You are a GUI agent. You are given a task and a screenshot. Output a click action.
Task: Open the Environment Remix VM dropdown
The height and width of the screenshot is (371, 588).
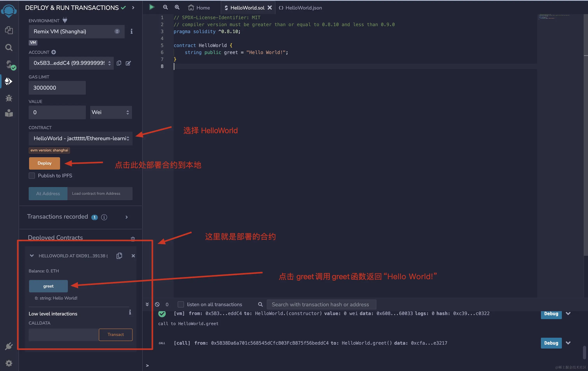pos(77,31)
